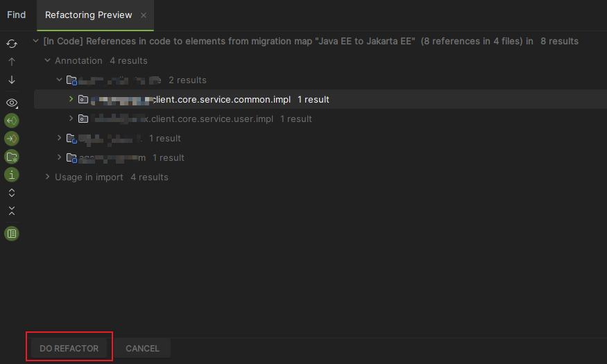Click the green info icon
Viewport: 607px width, 364px height.
point(12,175)
